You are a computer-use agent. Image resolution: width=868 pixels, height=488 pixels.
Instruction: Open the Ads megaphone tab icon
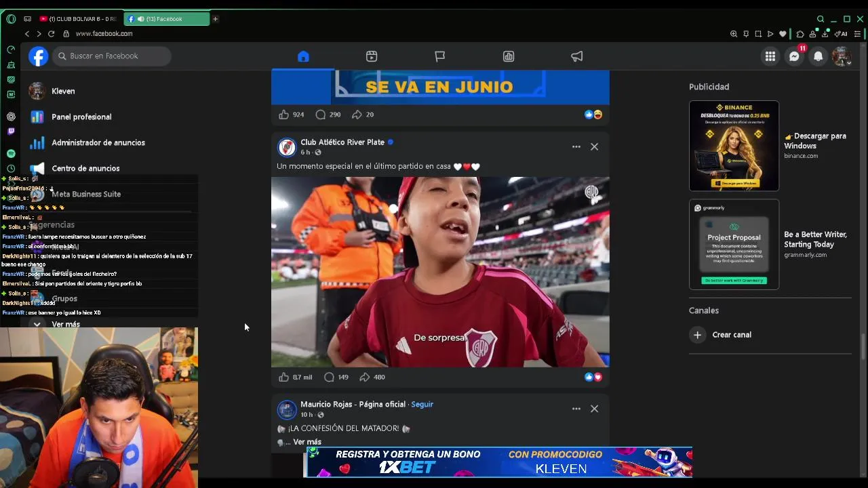[x=577, y=56]
